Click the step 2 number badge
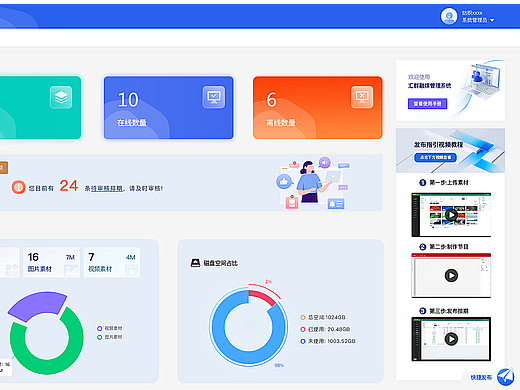The image size is (520, 390). click(x=423, y=247)
